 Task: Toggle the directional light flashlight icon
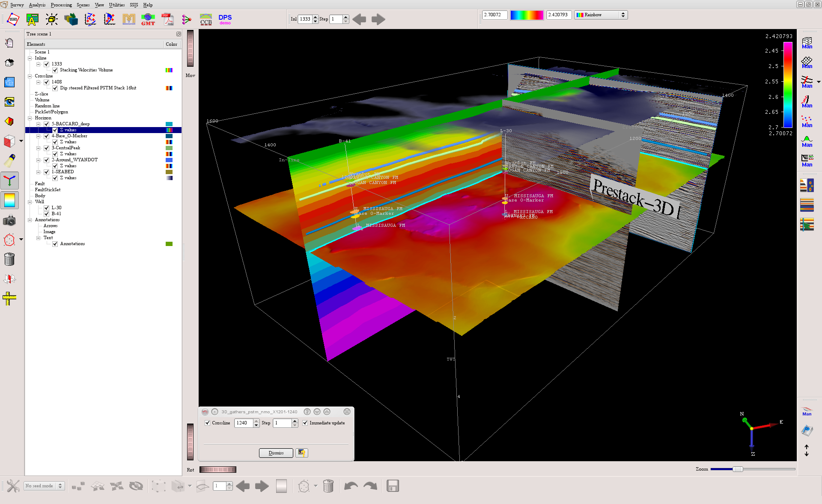click(9, 161)
